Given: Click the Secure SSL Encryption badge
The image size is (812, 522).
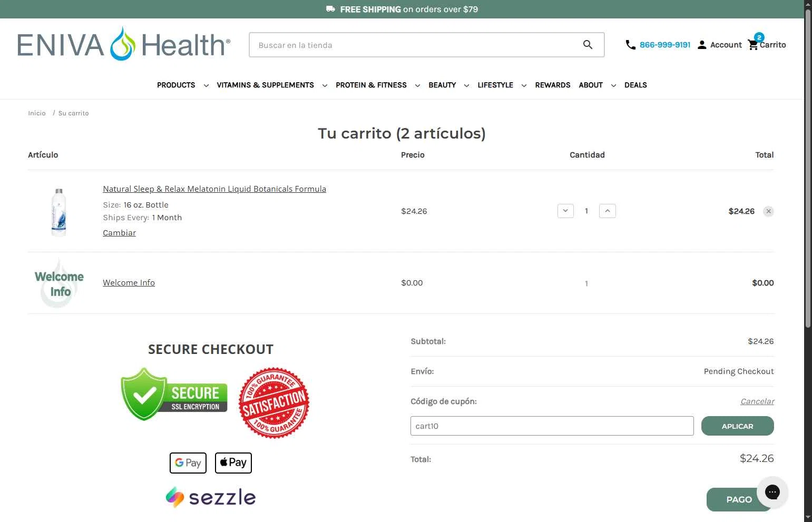Looking at the screenshot, I should tap(174, 394).
